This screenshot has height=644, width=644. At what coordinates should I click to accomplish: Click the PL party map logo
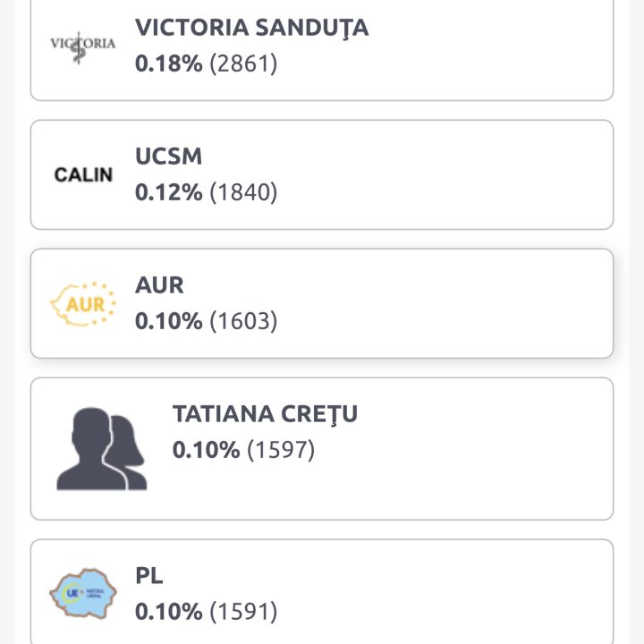coord(83,593)
